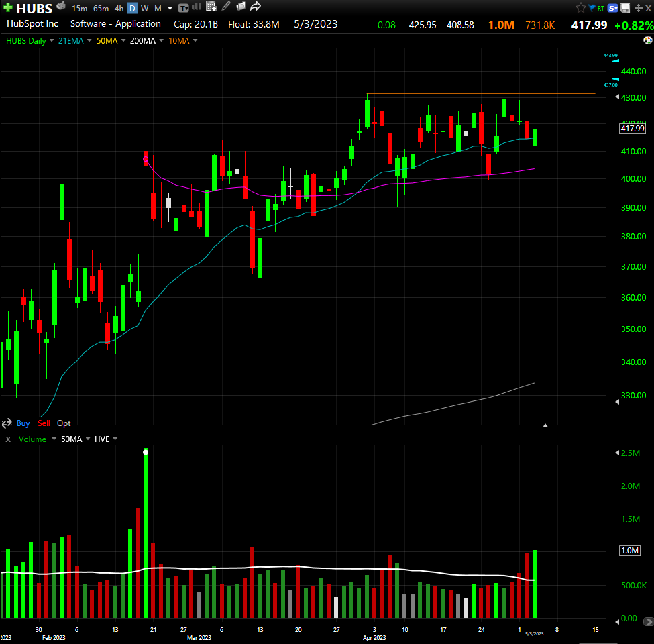Click the 731.8K average volume value
Screen dimensions: 654x644
[540, 25]
